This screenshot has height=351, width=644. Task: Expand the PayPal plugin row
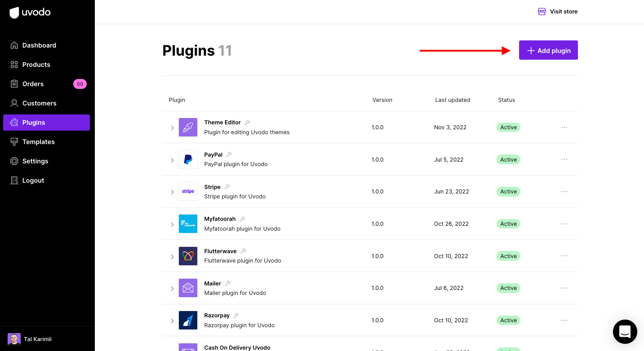point(172,160)
